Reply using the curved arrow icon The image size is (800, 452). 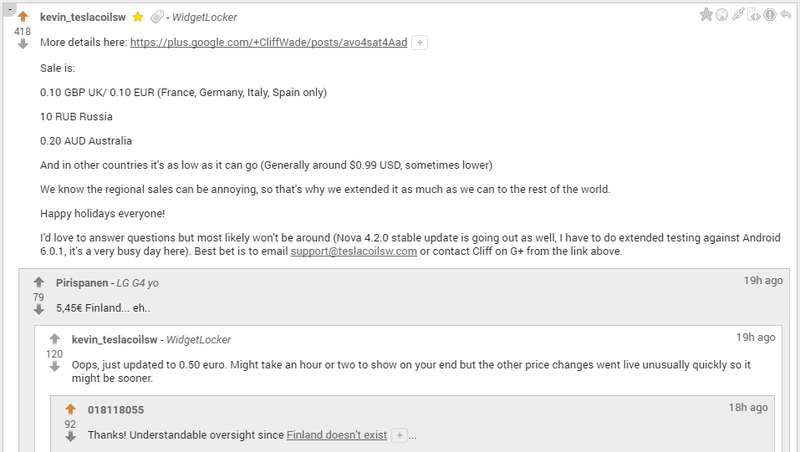pos(786,15)
